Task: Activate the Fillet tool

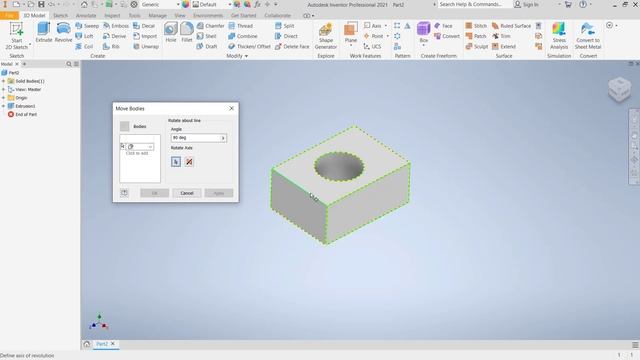Action: (x=187, y=33)
